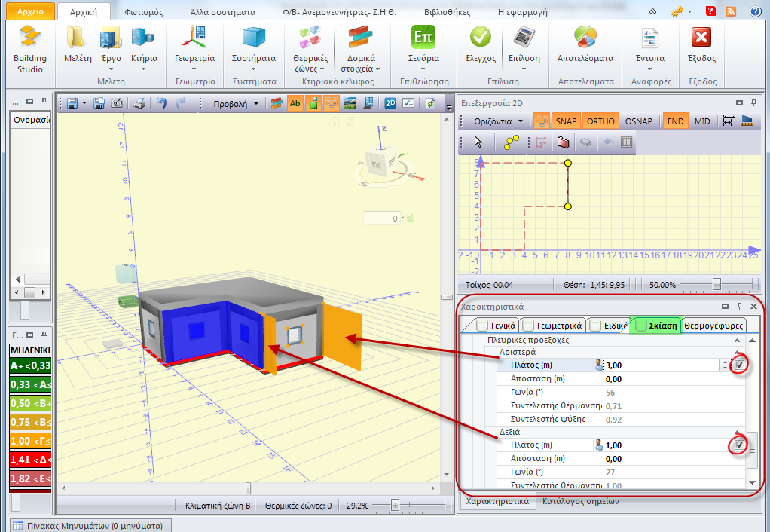Toggle the green building block display
770x532 pixels.
(313, 103)
